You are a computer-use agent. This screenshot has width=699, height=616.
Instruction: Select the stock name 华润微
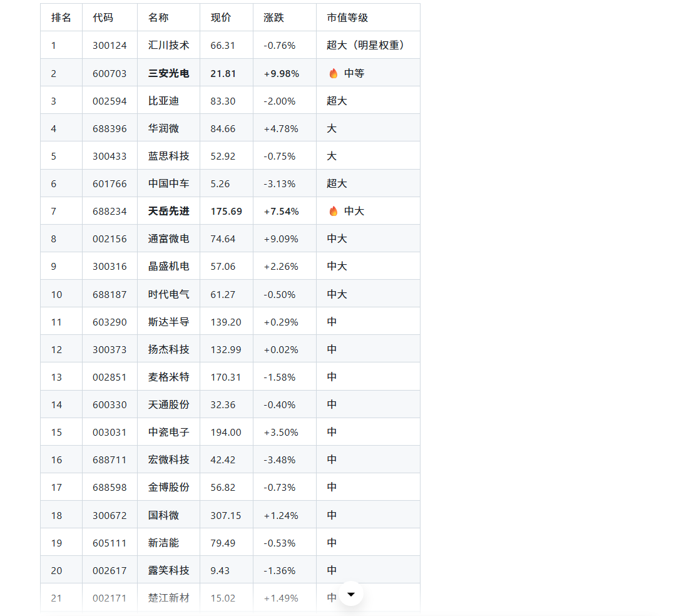(163, 128)
